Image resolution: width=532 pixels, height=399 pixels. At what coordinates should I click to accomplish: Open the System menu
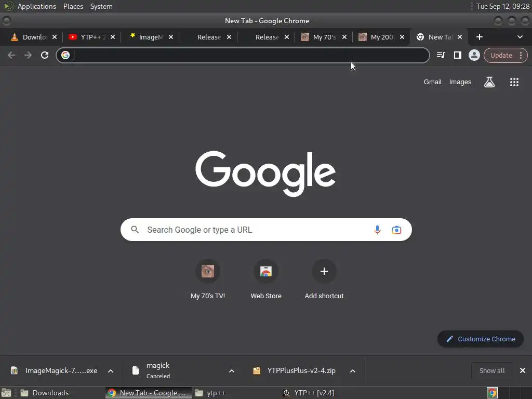point(101,6)
